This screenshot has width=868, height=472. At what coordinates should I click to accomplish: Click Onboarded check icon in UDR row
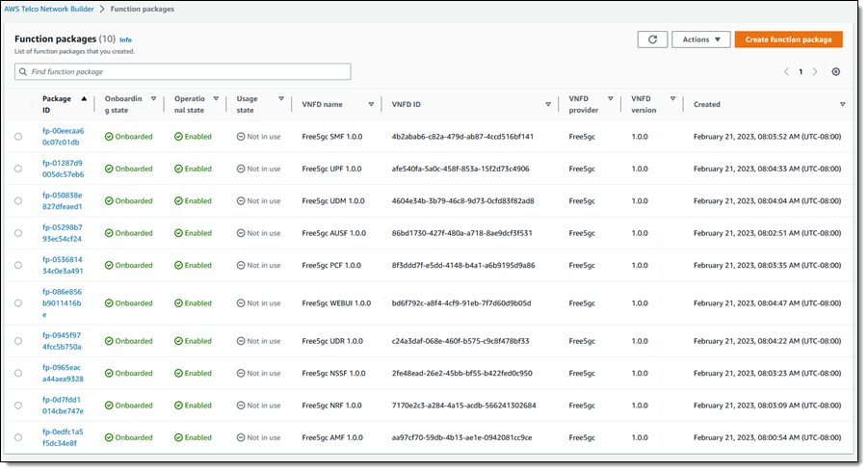pyautogui.click(x=109, y=341)
